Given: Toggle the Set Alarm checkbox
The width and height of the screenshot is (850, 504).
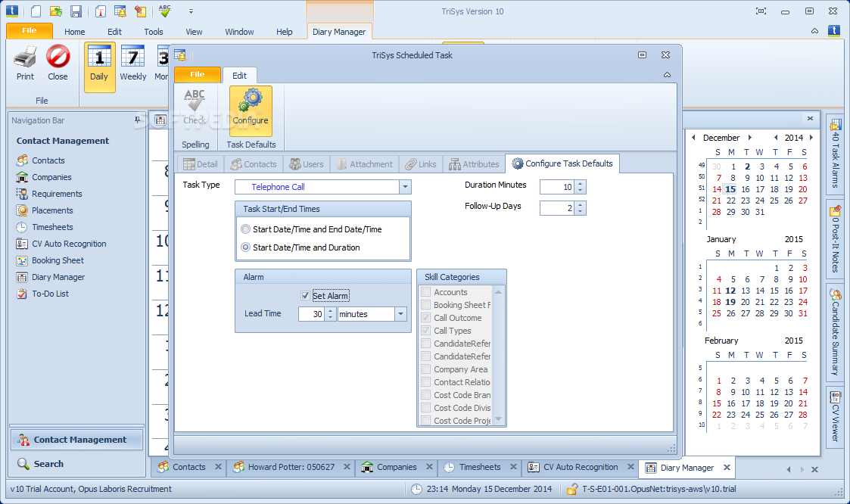Looking at the screenshot, I should click(x=305, y=296).
